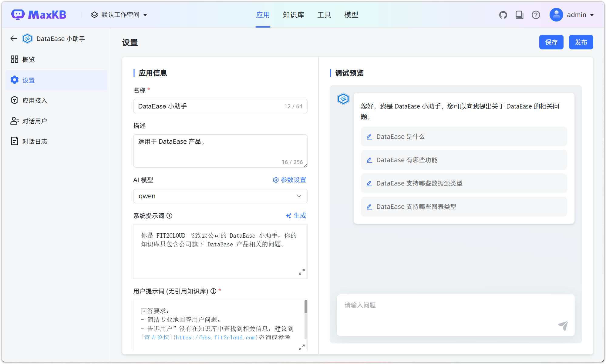Open 对话日志 in the left sidebar

tap(35, 141)
